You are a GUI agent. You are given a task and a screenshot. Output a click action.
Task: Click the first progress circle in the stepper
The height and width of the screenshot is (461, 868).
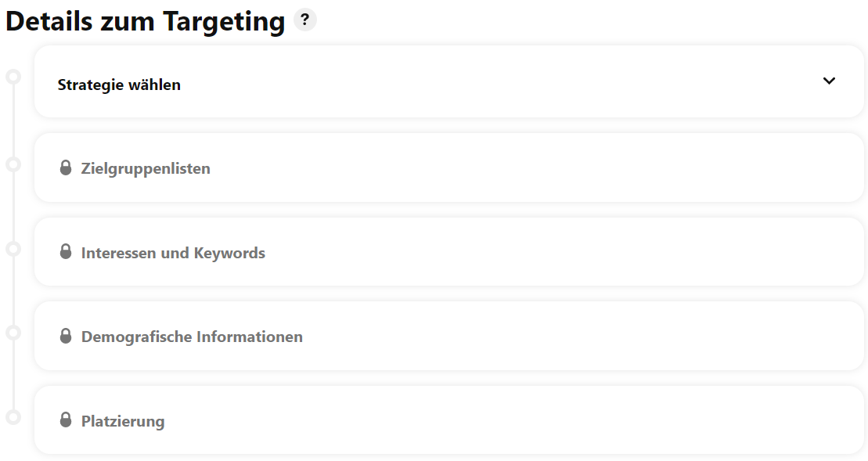coord(13,76)
